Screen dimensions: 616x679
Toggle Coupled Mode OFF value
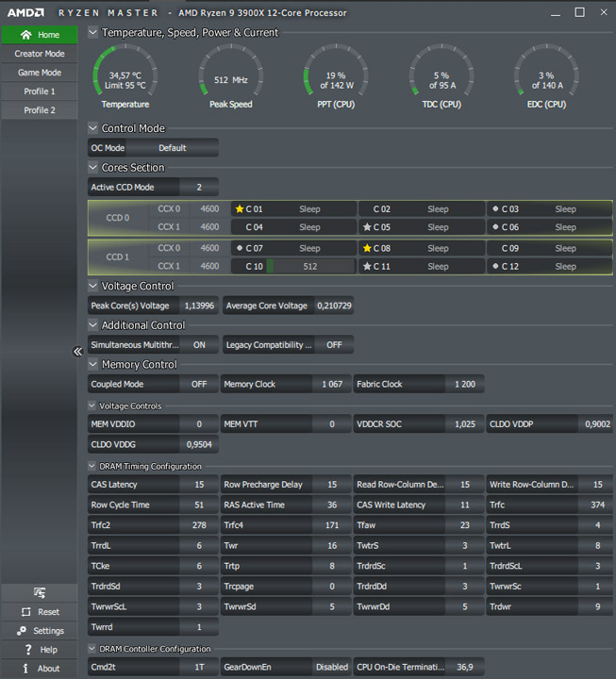tap(199, 384)
